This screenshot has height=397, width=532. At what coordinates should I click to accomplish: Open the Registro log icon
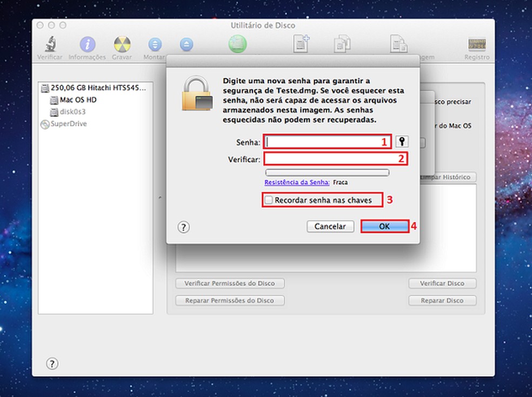(x=477, y=44)
